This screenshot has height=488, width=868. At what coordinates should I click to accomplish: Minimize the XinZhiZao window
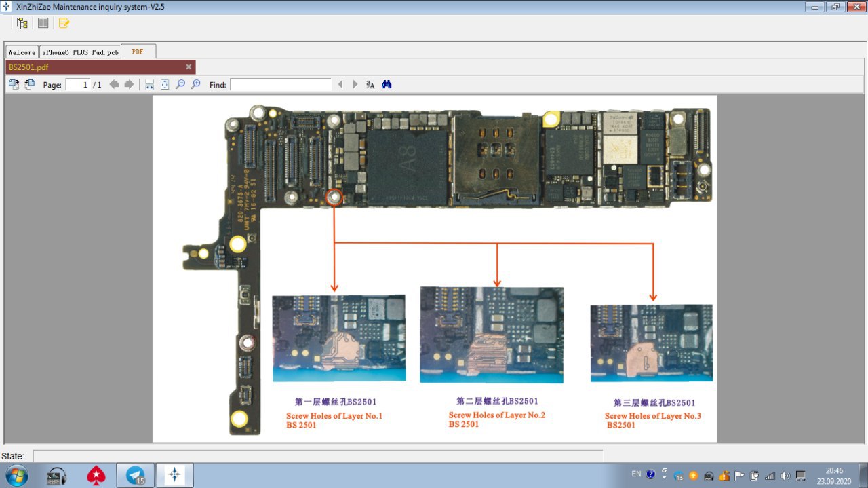pyautogui.click(x=815, y=7)
